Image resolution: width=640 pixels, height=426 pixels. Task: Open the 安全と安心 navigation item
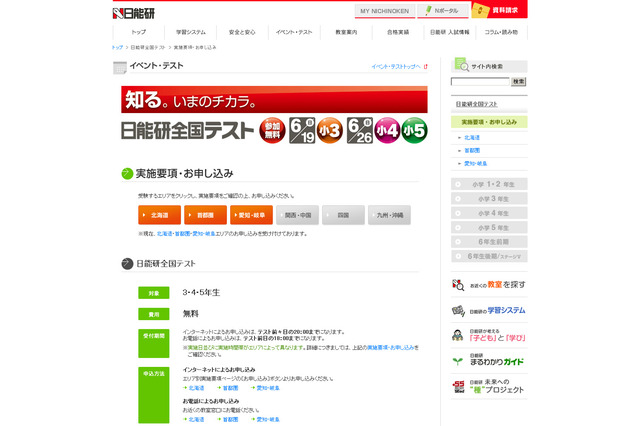pyautogui.click(x=242, y=32)
